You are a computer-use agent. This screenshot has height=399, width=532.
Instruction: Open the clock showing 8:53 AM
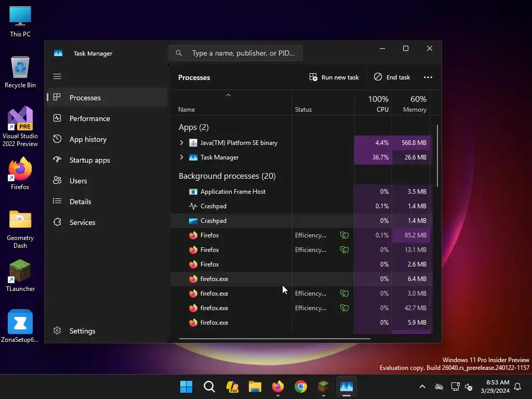(x=495, y=387)
